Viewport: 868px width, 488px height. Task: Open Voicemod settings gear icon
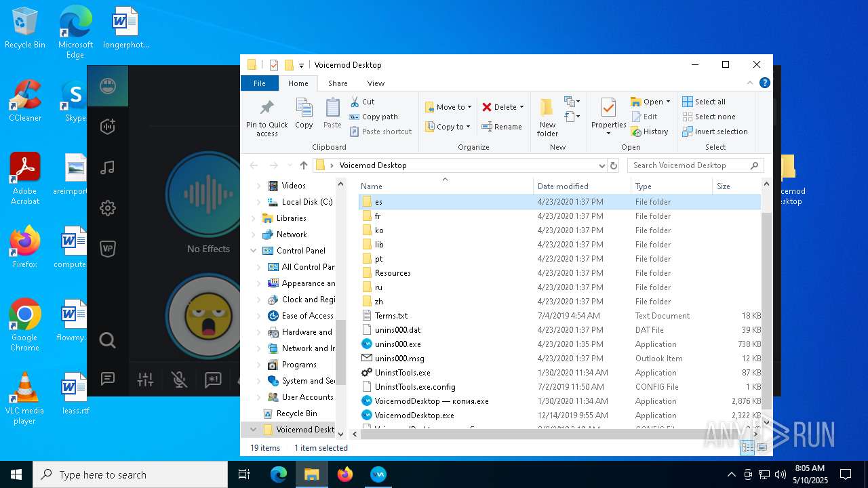point(108,208)
